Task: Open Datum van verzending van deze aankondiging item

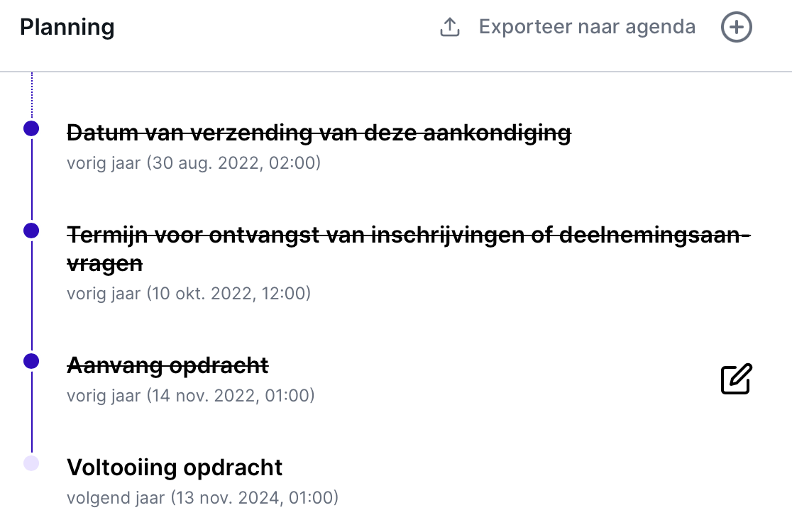Action: [319, 133]
